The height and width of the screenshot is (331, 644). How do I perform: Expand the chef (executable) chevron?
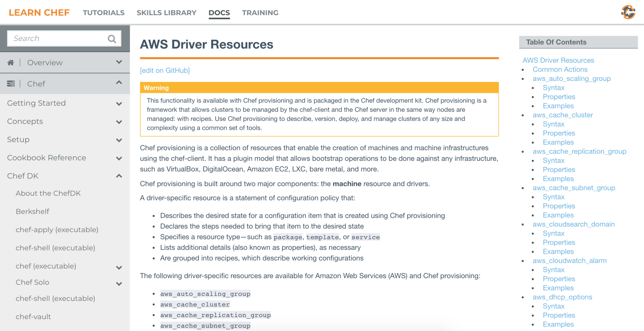point(119,268)
